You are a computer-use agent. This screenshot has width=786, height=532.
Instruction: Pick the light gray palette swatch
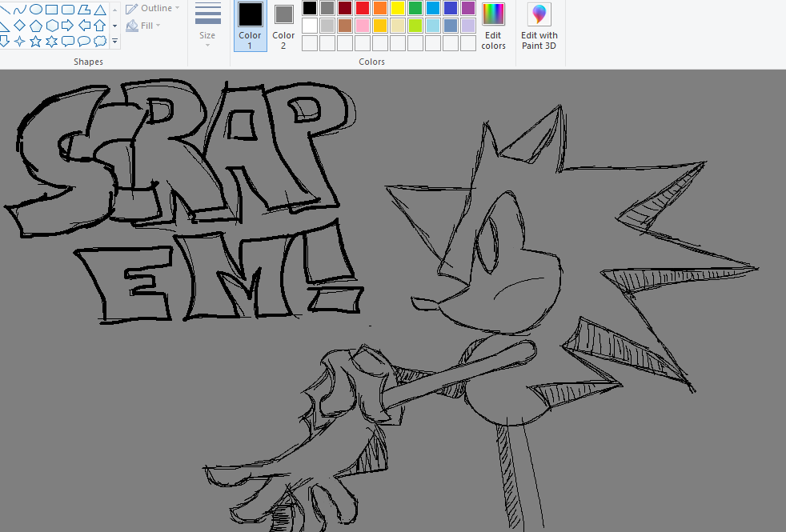[327, 26]
